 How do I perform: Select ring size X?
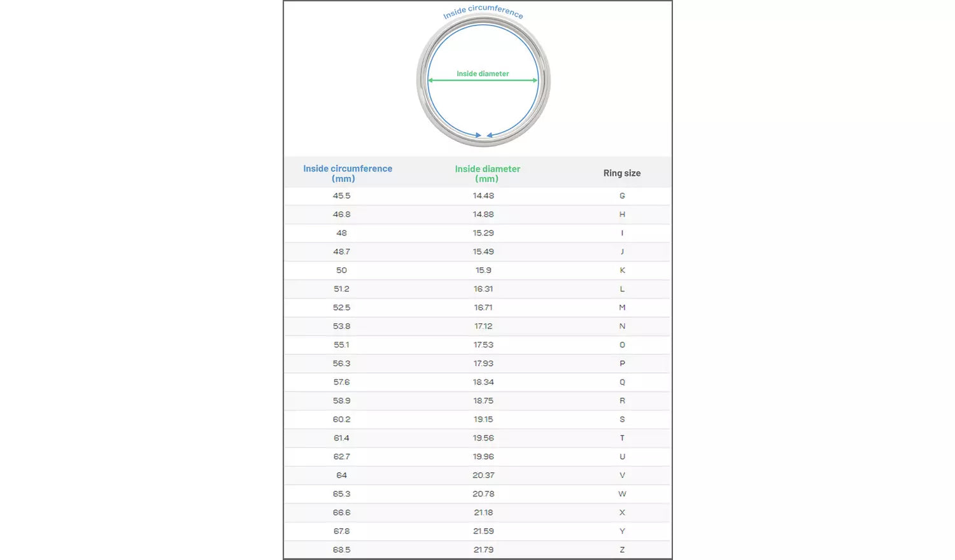(622, 512)
